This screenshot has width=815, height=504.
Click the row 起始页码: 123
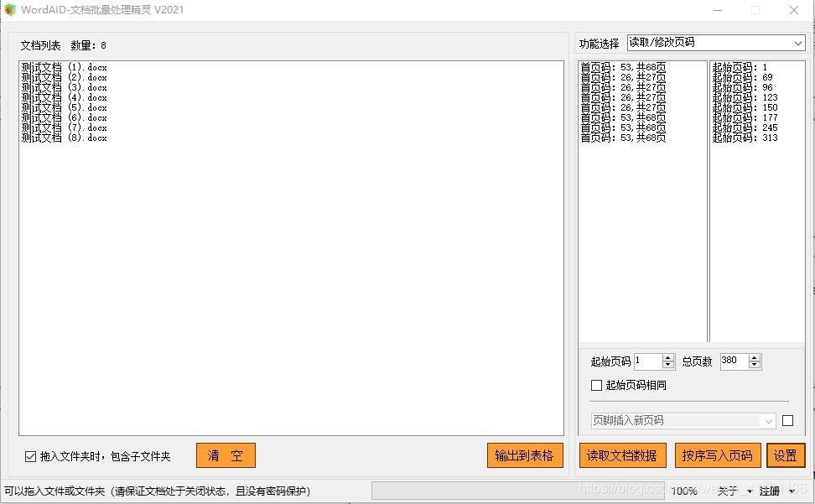click(745, 97)
